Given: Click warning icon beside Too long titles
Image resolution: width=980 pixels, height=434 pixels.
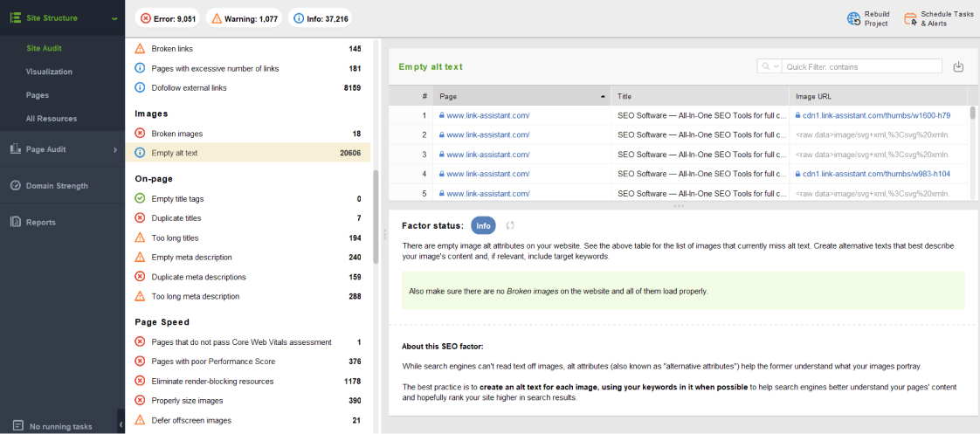Looking at the screenshot, I should pyautogui.click(x=140, y=238).
